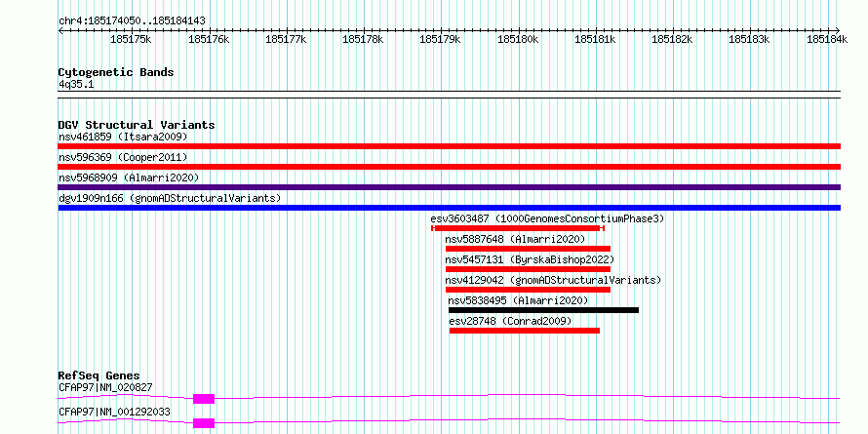The width and height of the screenshot is (868, 434).
Task: Click the ruler's right arrowhead
Action: [x=838, y=30]
